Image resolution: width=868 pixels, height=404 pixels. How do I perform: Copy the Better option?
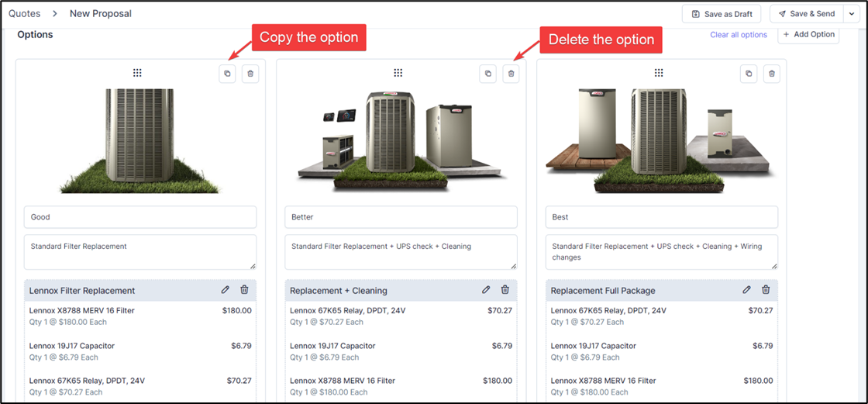click(487, 73)
